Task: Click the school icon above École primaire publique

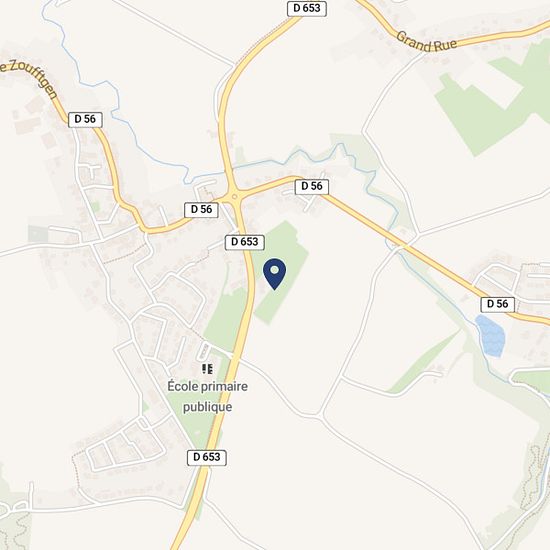Action: tap(207, 369)
